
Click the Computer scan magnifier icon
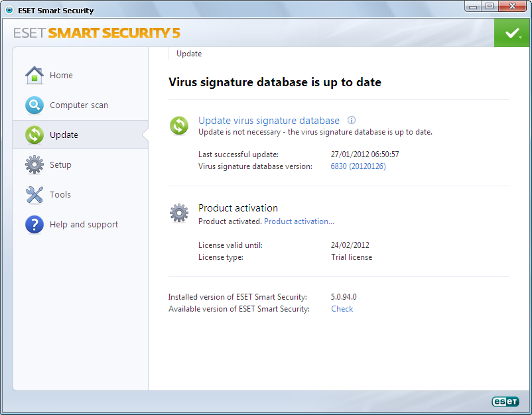coord(34,105)
